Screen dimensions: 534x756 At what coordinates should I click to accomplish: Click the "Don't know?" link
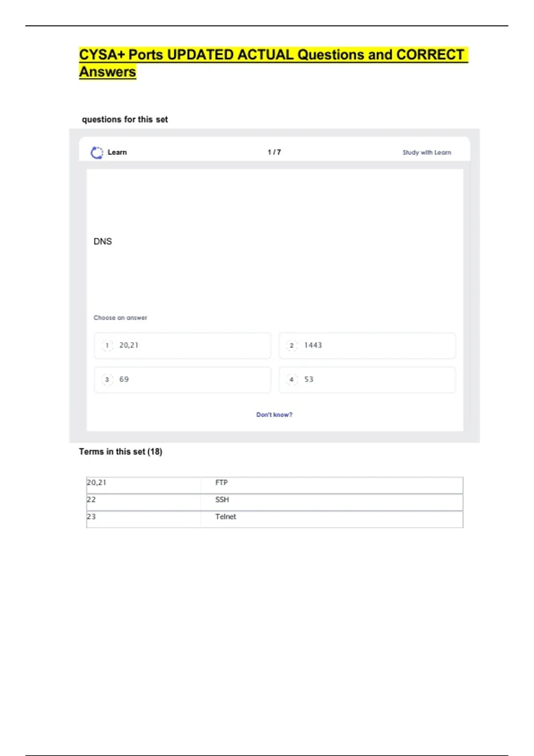point(274,414)
